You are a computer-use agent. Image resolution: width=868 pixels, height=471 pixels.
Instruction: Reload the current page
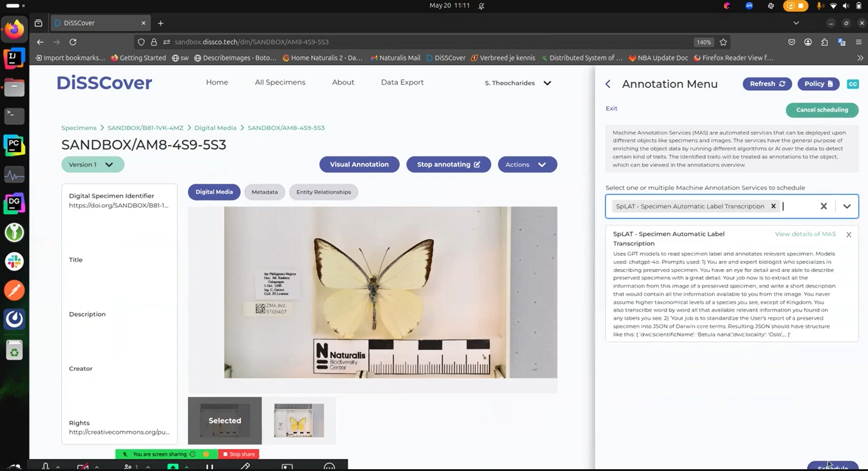click(73, 42)
